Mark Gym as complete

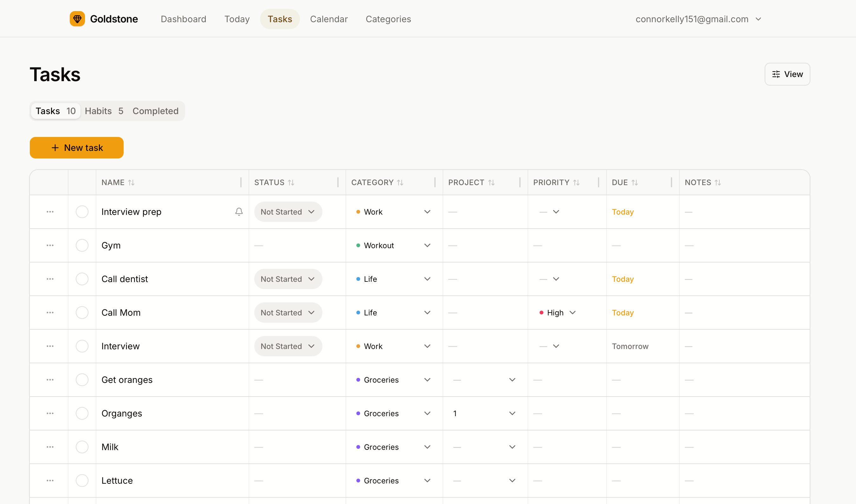tap(82, 245)
